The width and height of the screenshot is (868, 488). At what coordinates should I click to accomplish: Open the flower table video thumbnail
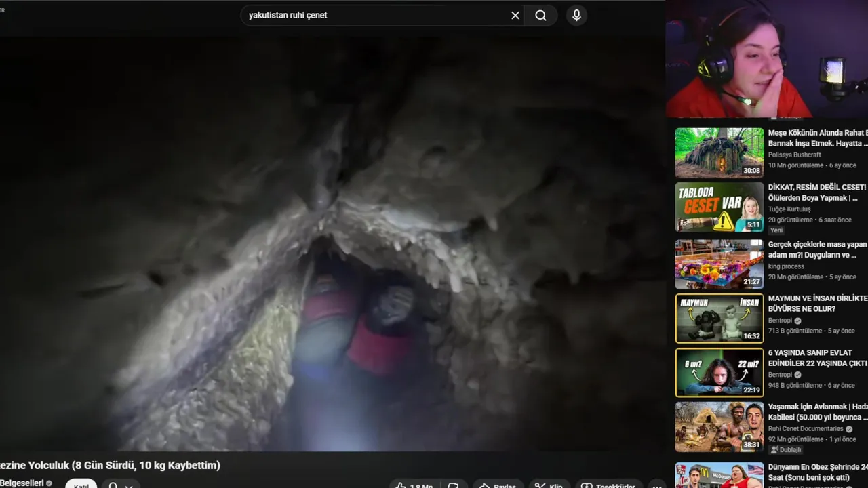click(719, 264)
